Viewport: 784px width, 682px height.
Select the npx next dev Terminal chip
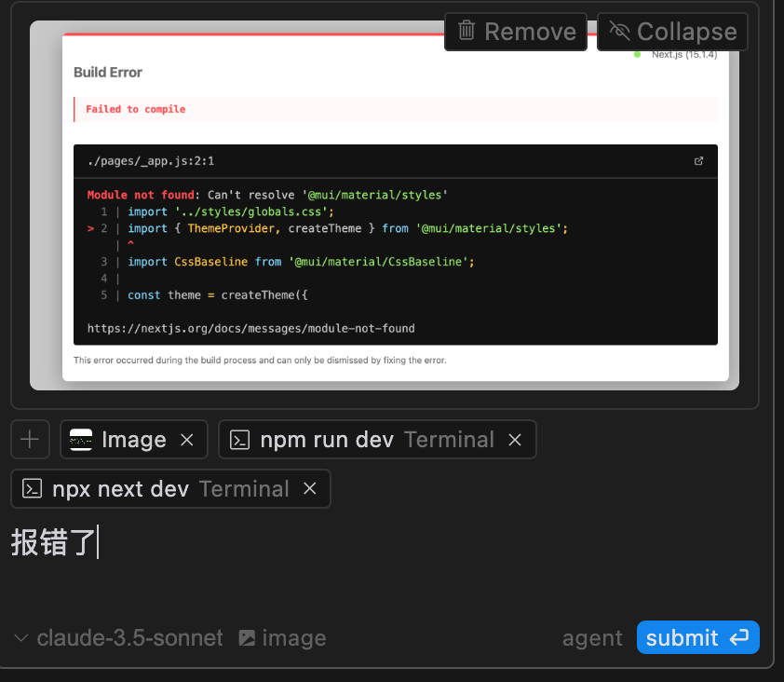click(x=156, y=488)
